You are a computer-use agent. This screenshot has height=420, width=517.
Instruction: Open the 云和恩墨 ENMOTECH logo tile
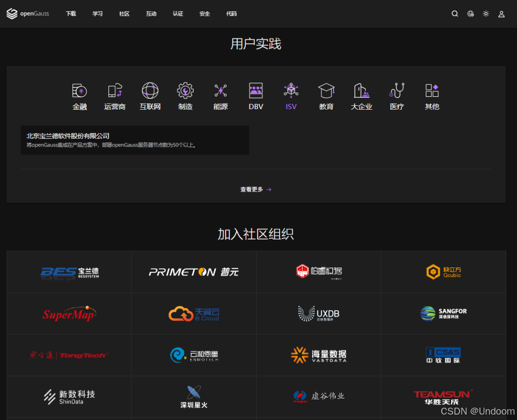(194, 355)
